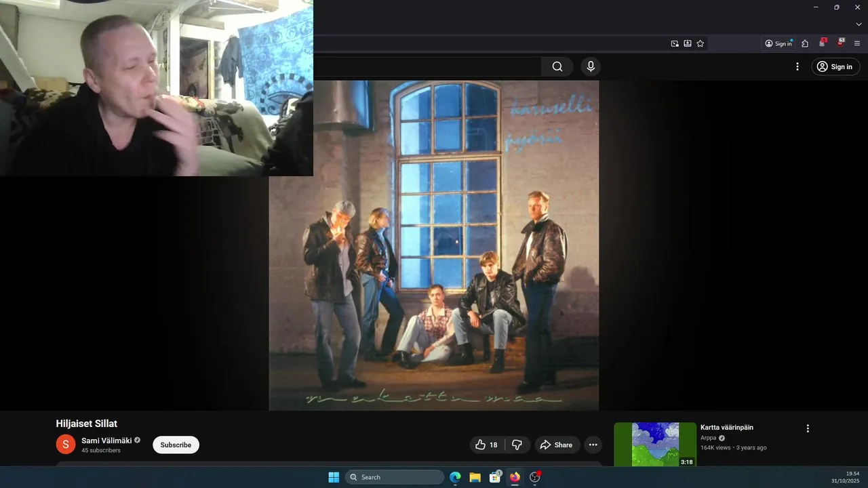Click the Windows taskbar Search box

[x=395, y=477]
